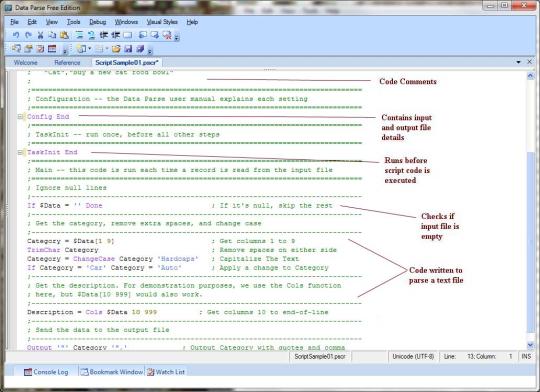Click the Cut scissors icon
The height and width of the screenshot is (392, 540).
(40, 35)
